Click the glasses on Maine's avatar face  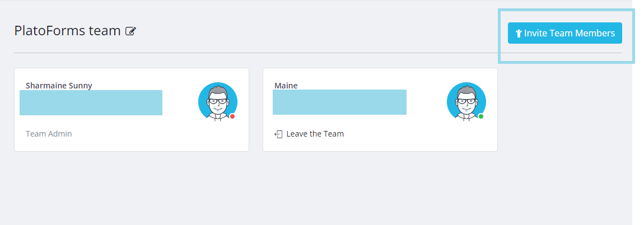pyautogui.click(x=466, y=102)
